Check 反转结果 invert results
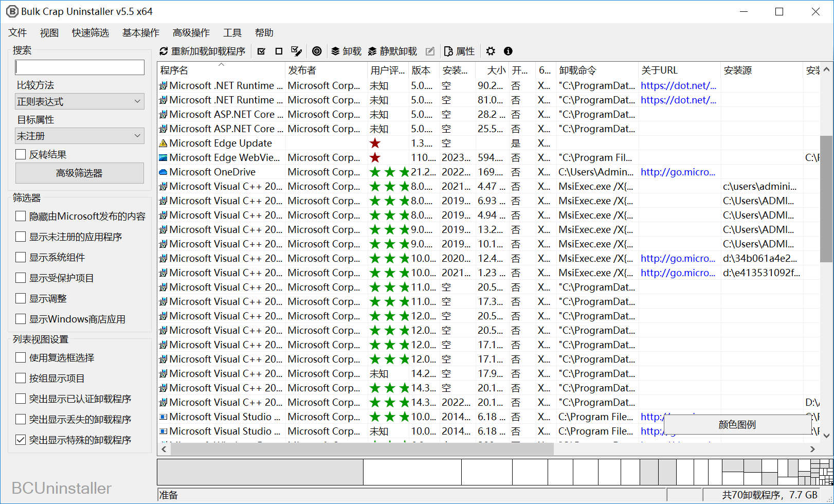The width and height of the screenshot is (834, 504). point(41,154)
